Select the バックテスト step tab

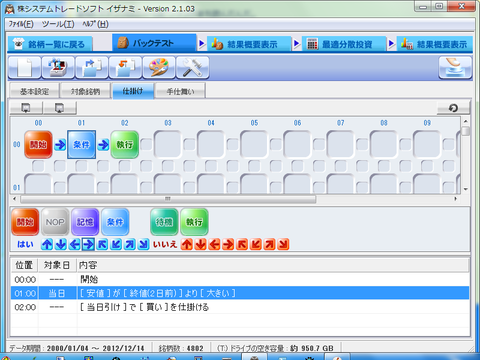(x=154, y=43)
